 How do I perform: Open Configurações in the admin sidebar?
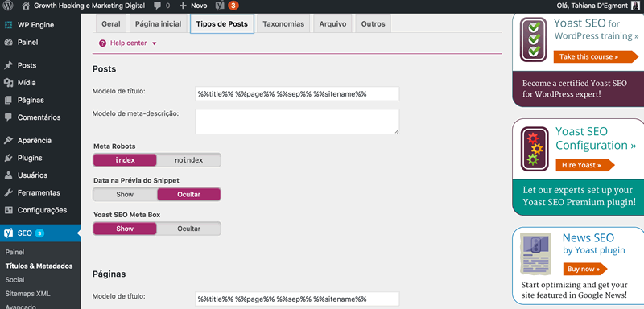point(42,210)
